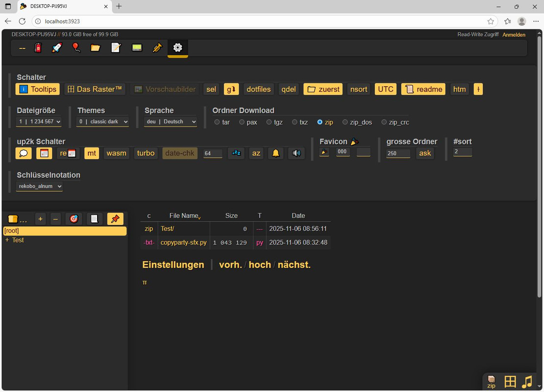Click the minus button in navpane toolbar
The image size is (544, 392).
[x=55, y=219]
